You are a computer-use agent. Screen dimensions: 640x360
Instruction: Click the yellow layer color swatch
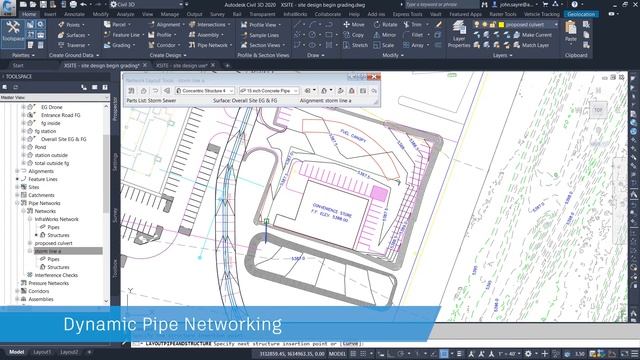coord(501,24)
